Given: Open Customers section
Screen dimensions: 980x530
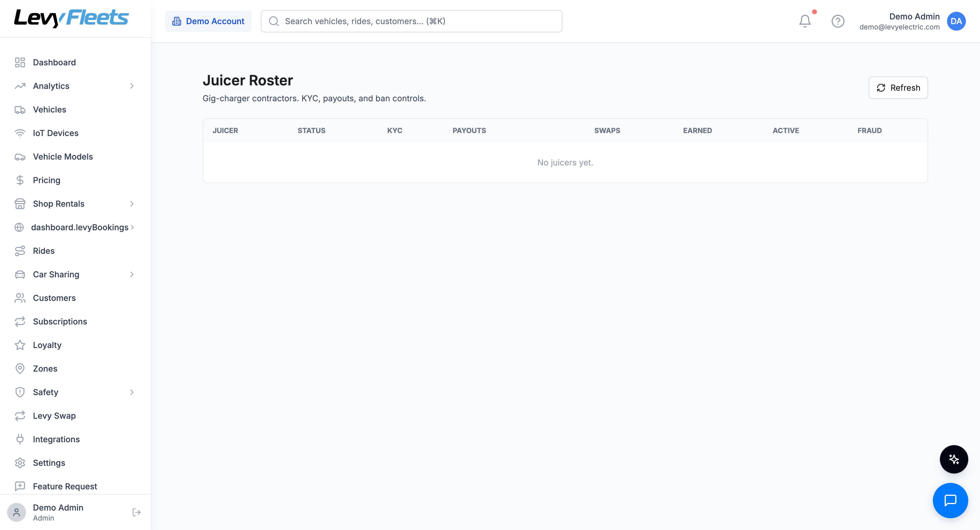Looking at the screenshot, I should pos(75,298).
